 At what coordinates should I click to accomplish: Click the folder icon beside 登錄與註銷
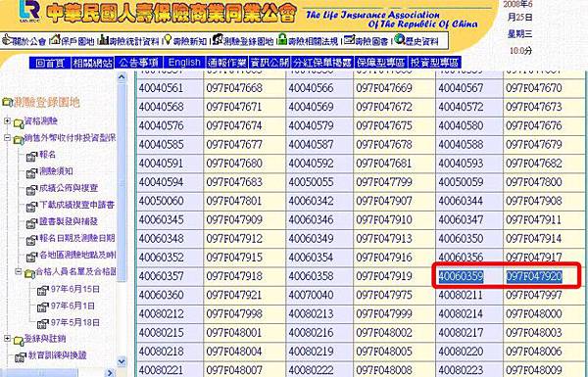19,341
